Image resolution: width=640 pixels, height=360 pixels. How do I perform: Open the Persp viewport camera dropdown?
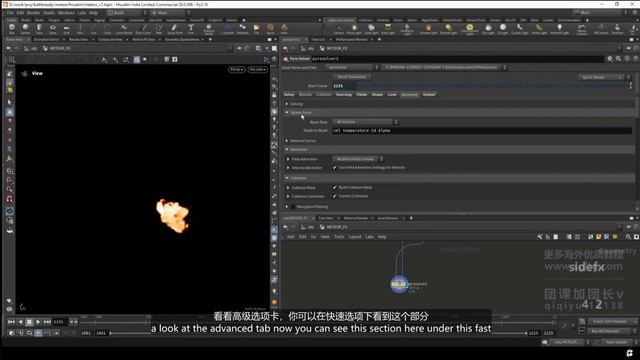(236, 69)
